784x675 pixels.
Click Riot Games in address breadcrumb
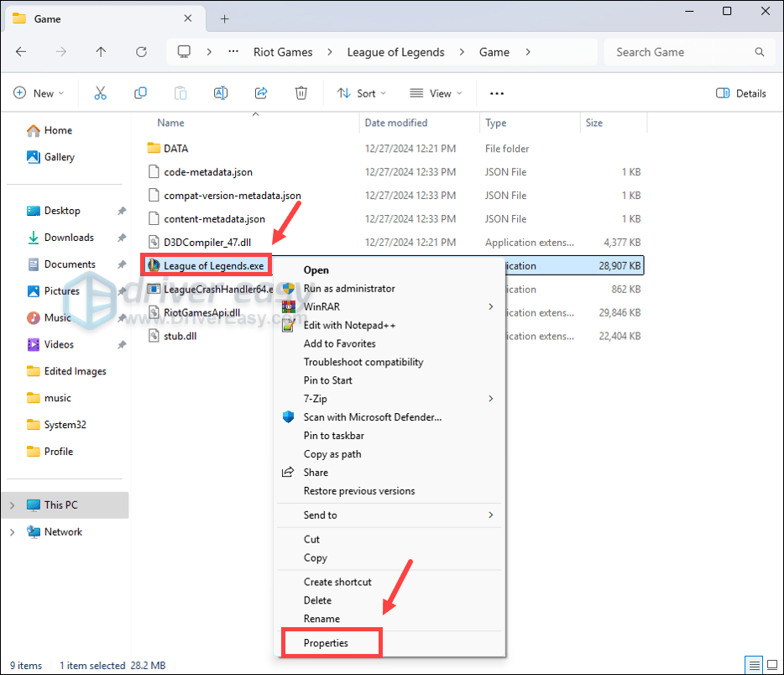pos(283,52)
